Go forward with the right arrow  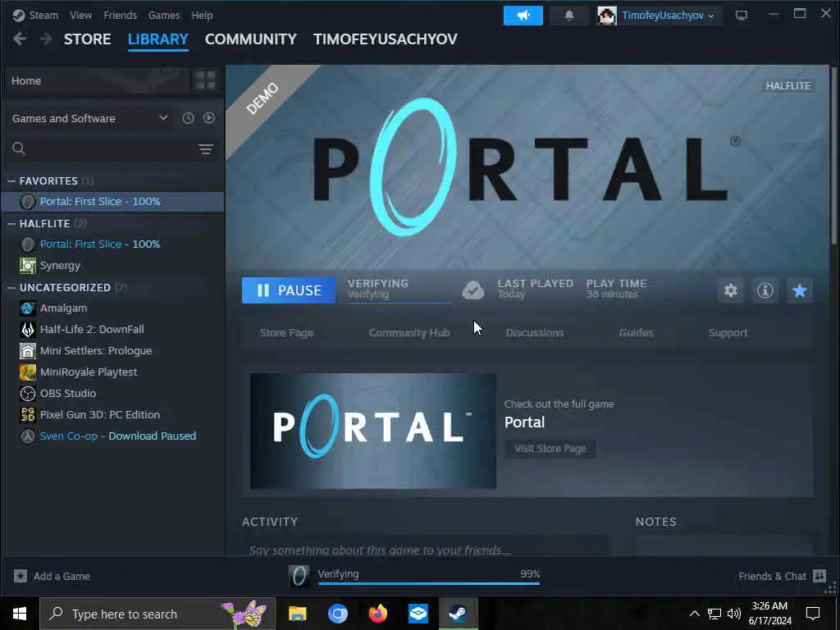coord(46,39)
